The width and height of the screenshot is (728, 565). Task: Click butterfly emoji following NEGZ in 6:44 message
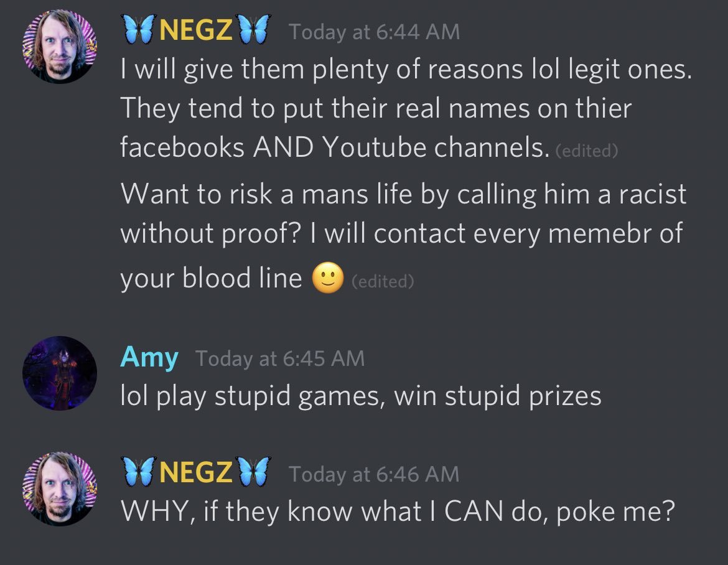[x=253, y=29]
